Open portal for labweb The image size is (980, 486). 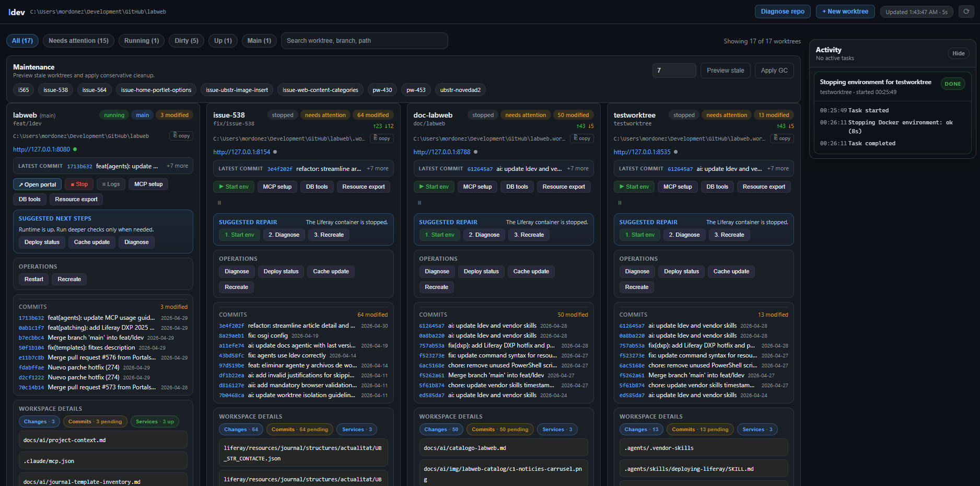click(x=37, y=184)
